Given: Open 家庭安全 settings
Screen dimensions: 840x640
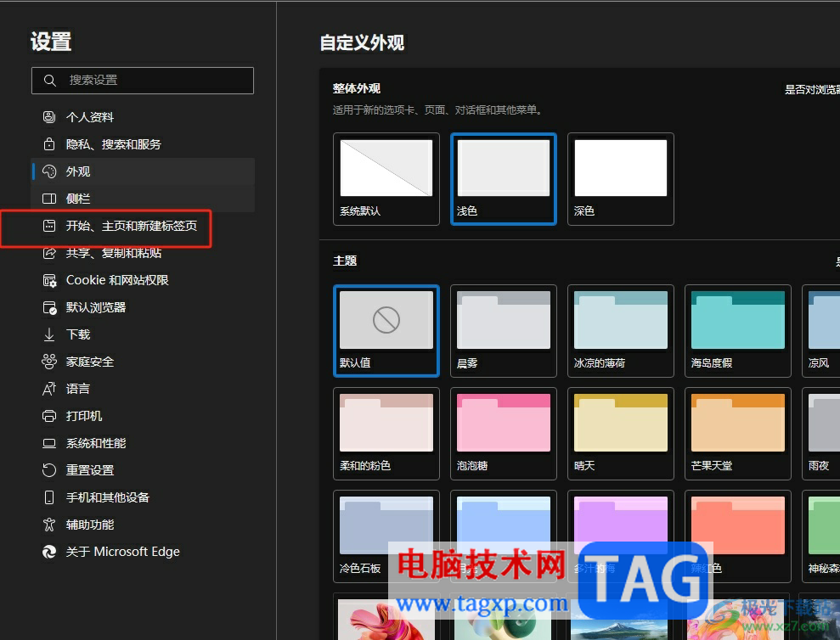Looking at the screenshot, I should tap(143, 362).
